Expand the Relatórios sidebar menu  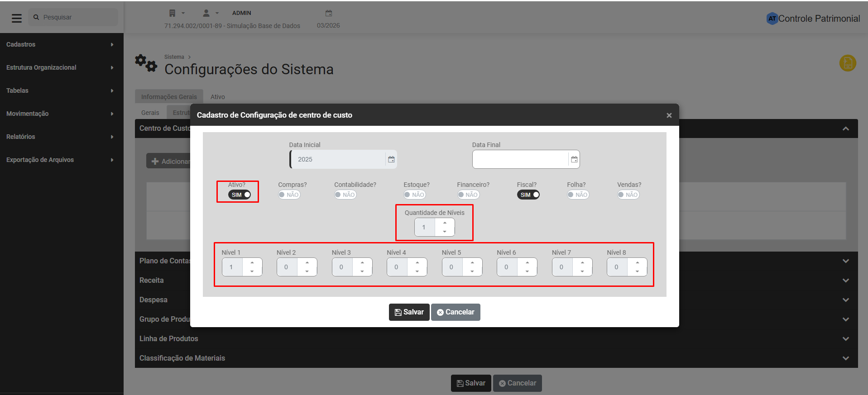point(62,137)
